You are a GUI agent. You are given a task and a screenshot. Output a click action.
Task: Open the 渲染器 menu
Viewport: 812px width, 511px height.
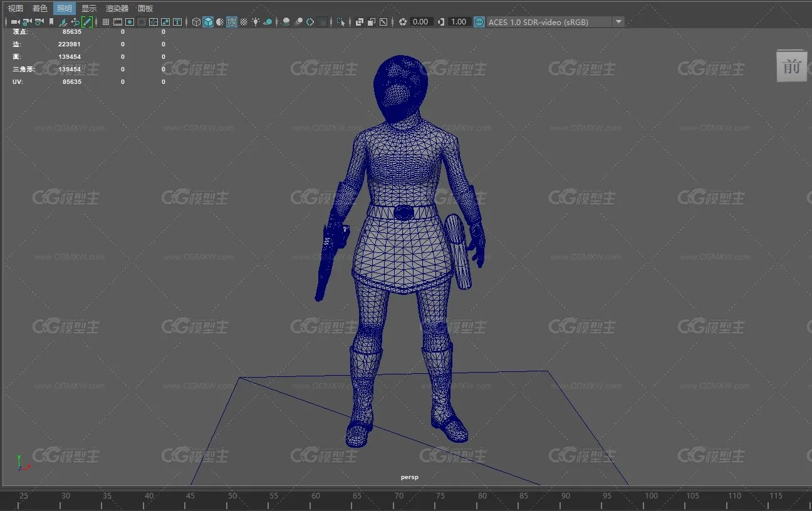coord(117,8)
